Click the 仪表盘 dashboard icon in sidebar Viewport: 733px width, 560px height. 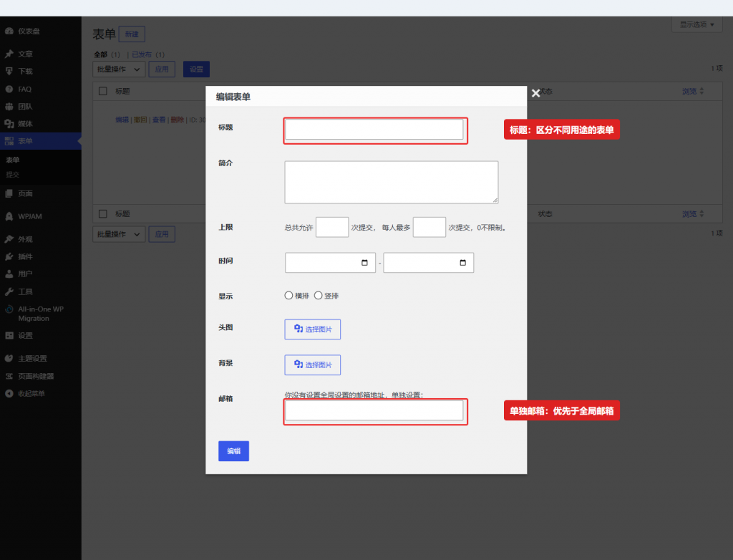9,31
